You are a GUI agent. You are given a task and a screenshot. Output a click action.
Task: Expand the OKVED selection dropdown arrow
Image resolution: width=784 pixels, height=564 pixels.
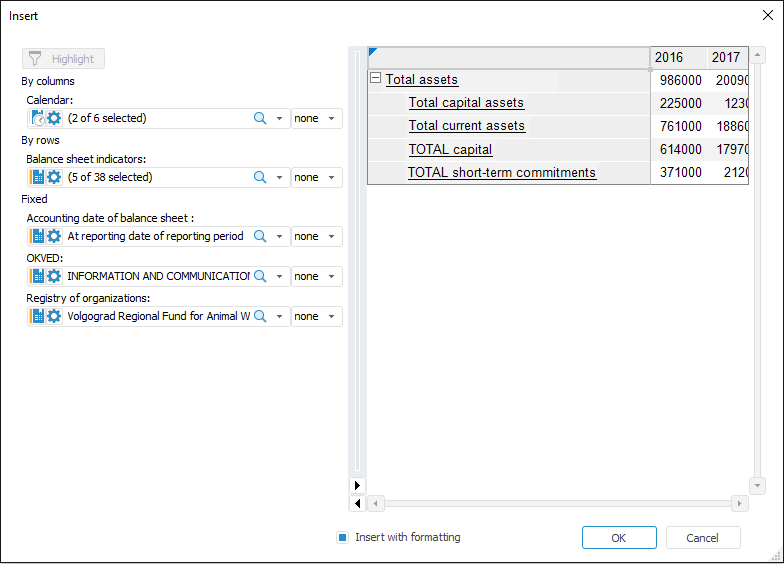(280, 276)
